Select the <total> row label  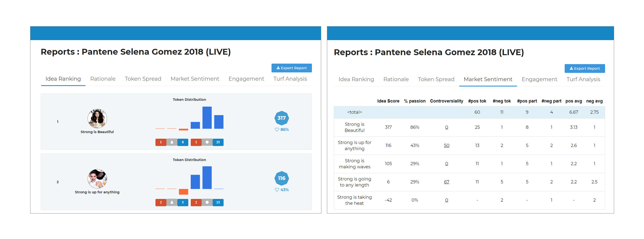pos(354,112)
